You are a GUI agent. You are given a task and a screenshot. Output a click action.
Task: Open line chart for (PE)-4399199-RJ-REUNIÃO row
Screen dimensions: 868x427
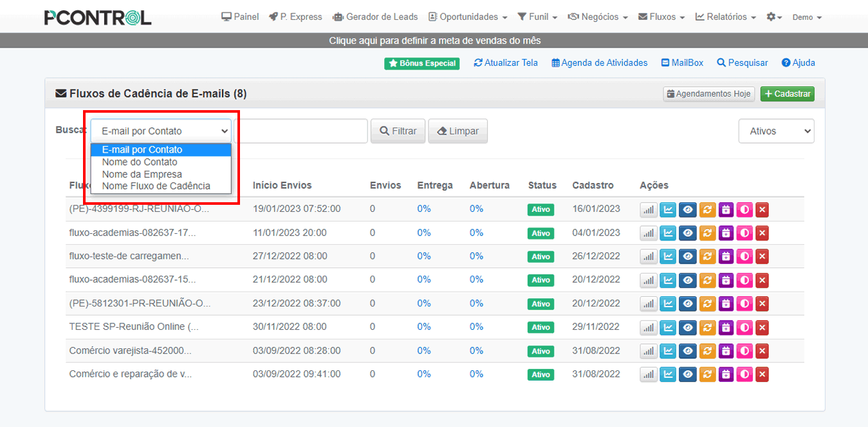[x=669, y=210]
